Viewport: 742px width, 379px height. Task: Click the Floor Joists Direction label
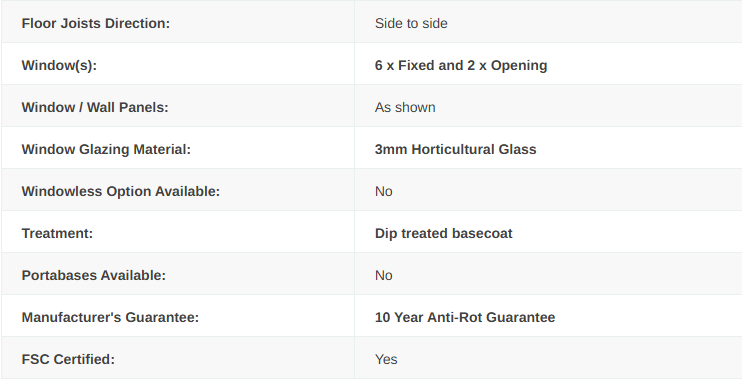96,23
